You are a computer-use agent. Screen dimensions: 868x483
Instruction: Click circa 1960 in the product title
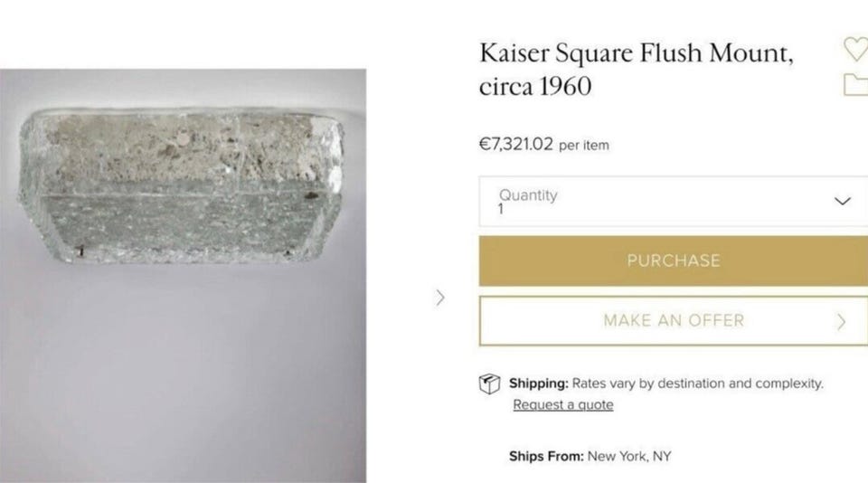coord(535,87)
